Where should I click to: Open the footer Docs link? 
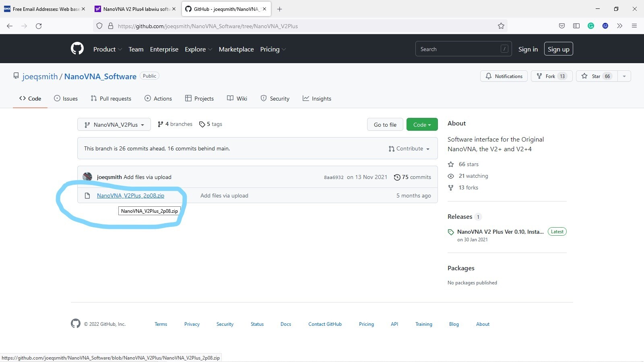click(286, 324)
